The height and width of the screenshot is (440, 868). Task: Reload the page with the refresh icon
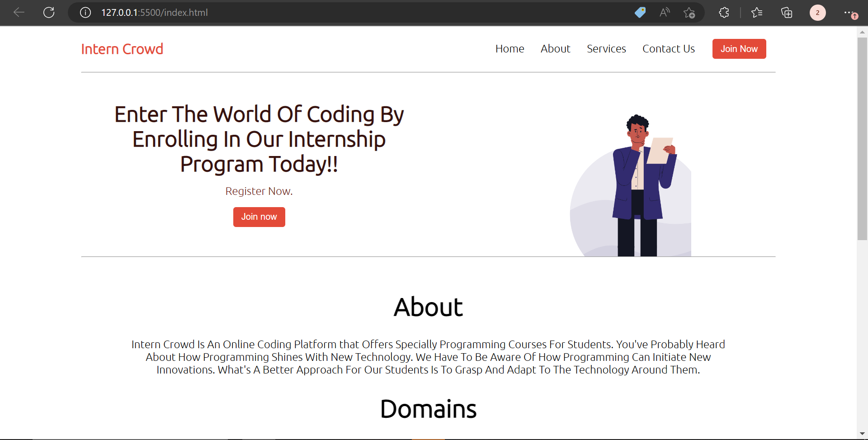[49, 13]
